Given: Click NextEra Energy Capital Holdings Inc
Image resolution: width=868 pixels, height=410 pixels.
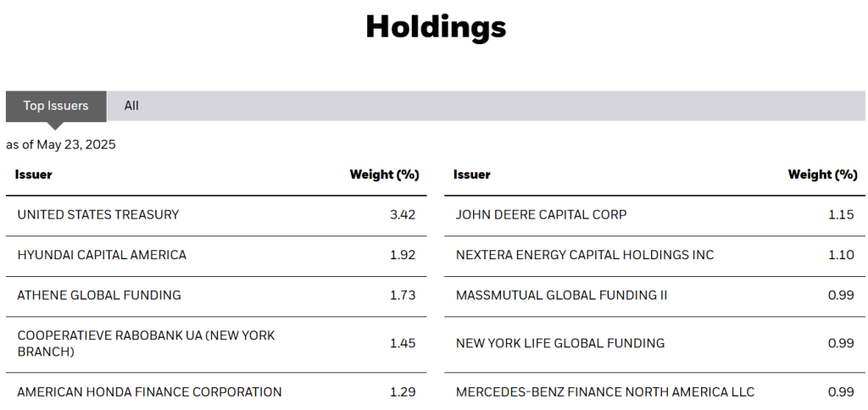Looking at the screenshot, I should [x=585, y=255].
